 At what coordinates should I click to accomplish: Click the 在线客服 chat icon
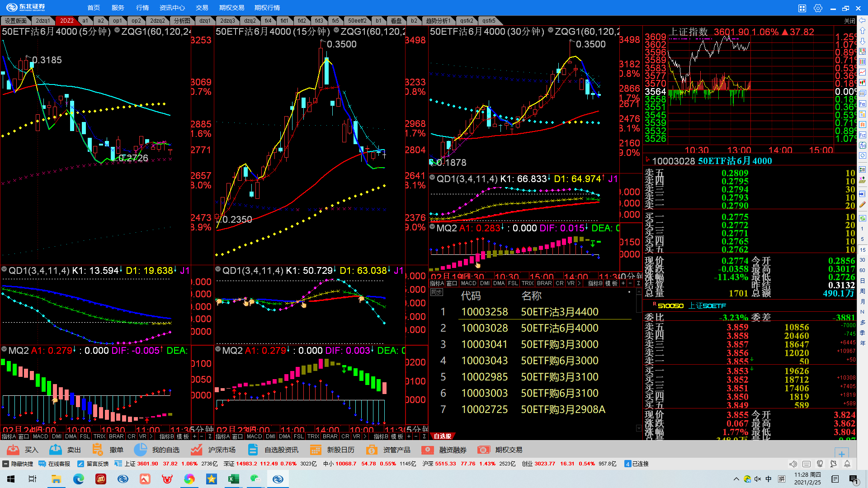click(x=42, y=464)
